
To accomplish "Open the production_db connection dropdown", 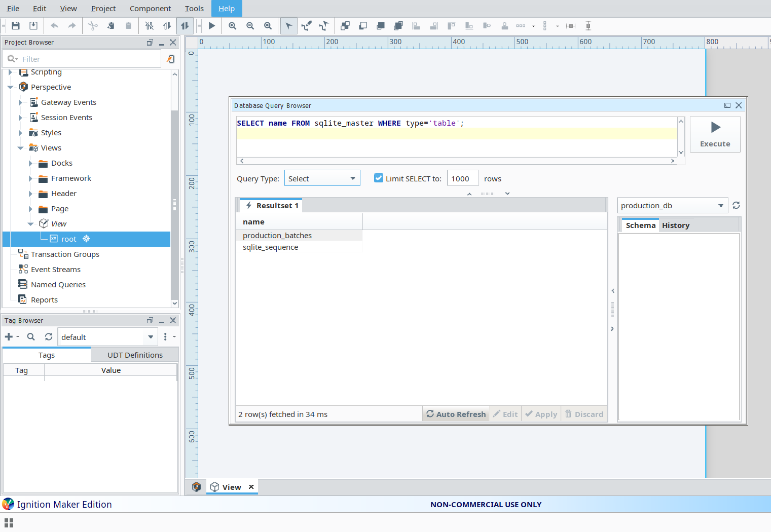I will pyautogui.click(x=672, y=205).
